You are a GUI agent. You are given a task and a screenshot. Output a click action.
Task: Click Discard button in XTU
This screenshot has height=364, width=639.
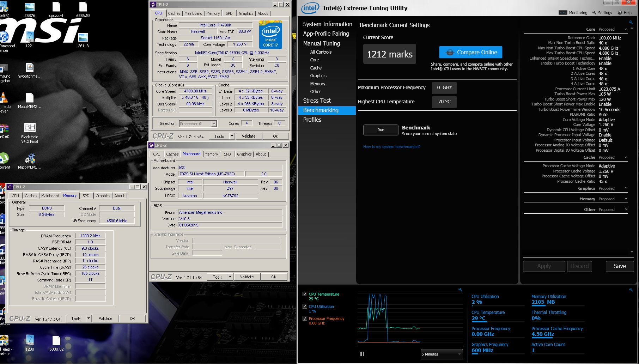click(579, 266)
